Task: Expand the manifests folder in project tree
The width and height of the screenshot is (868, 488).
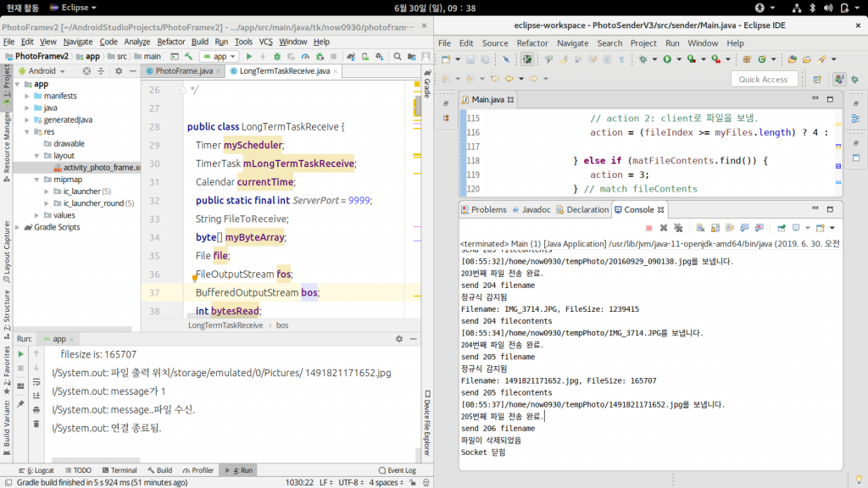Action: 27,97
